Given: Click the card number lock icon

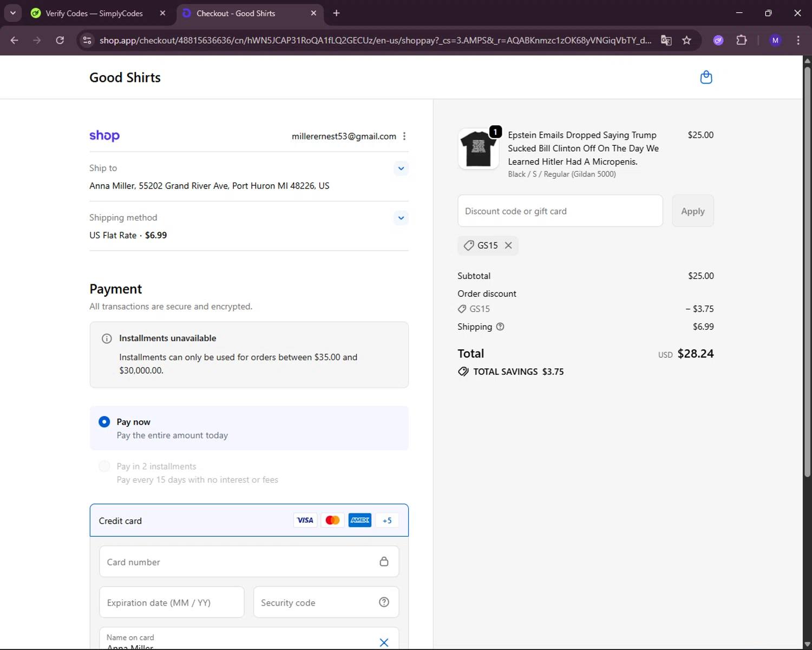Looking at the screenshot, I should point(384,562).
